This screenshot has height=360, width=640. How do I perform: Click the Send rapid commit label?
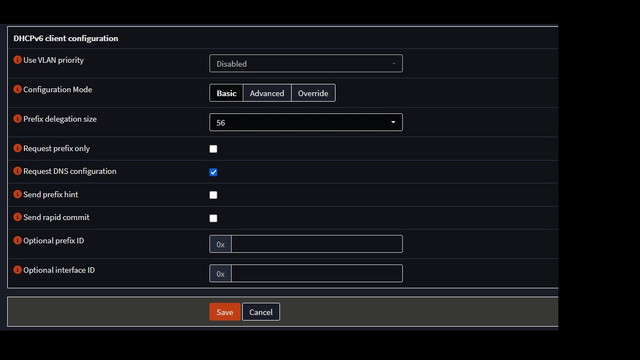(56, 218)
